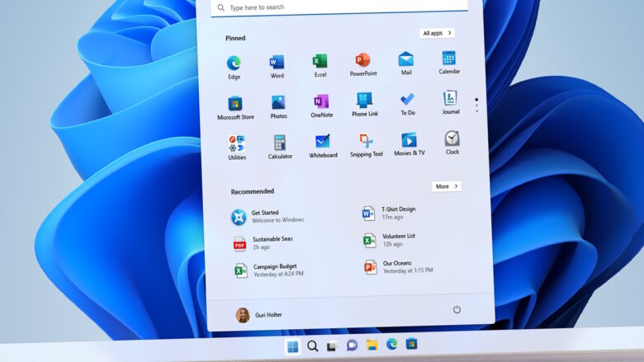The height and width of the screenshot is (362, 644).
Task: Launch the Snipping Tool
Action: (x=367, y=145)
